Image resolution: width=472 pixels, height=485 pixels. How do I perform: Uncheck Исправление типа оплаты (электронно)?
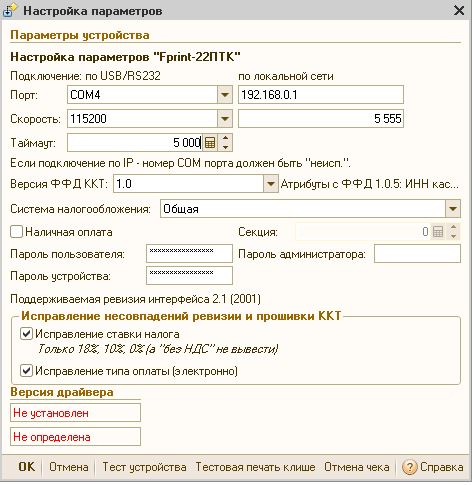[x=26, y=371]
